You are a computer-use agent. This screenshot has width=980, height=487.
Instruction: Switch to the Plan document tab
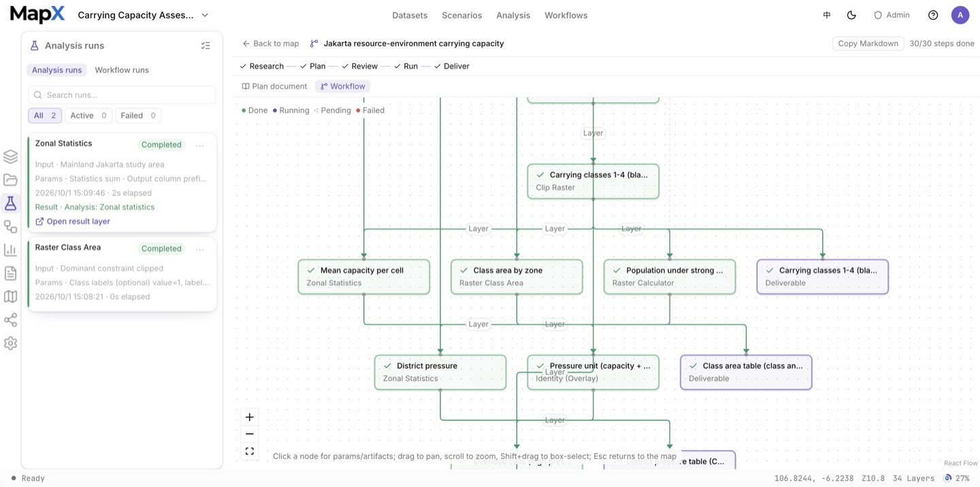click(x=274, y=87)
